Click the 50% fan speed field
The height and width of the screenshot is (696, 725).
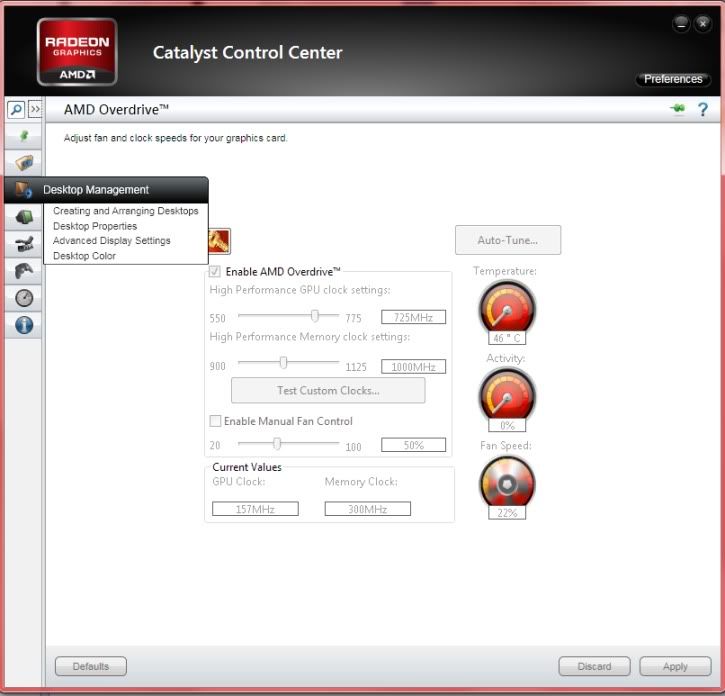tap(413, 445)
